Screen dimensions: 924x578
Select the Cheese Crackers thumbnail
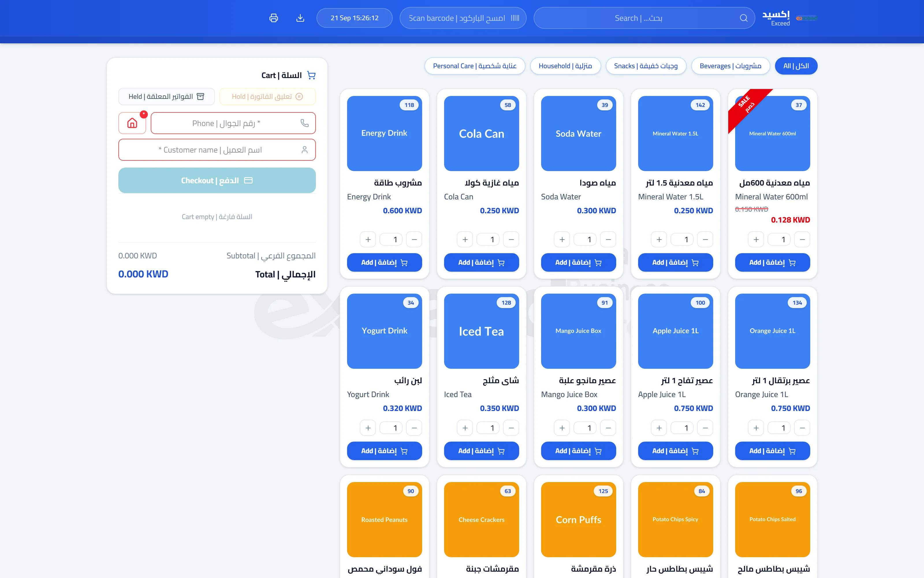click(481, 519)
